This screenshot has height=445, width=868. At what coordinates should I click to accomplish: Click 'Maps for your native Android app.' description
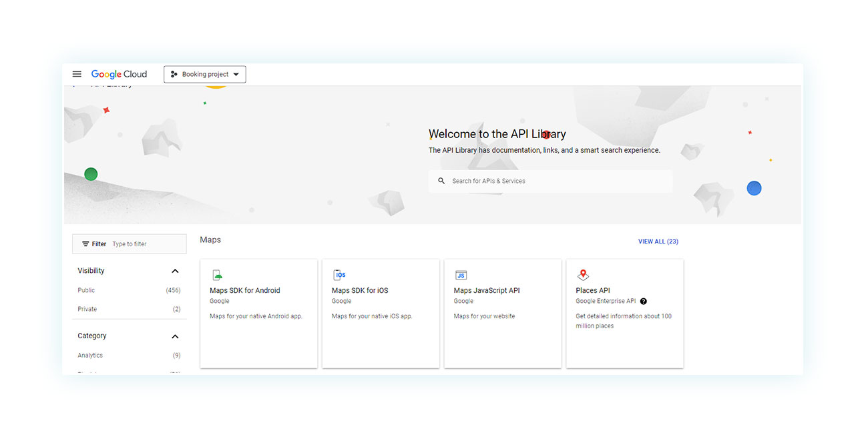pyautogui.click(x=256, y=316)
